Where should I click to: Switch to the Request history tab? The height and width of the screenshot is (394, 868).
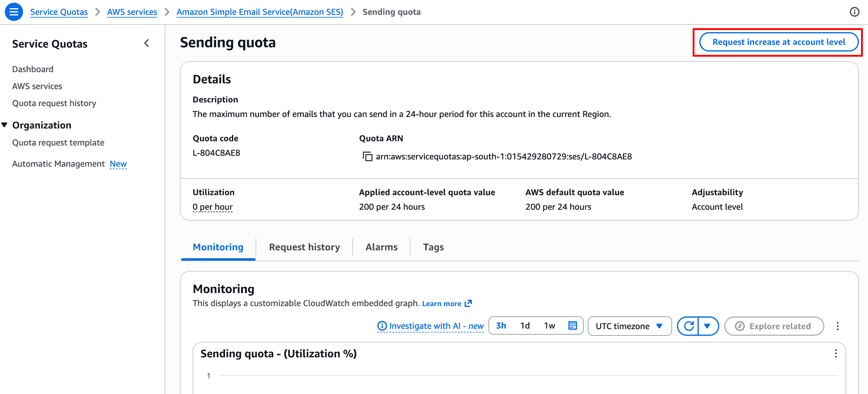304,247
